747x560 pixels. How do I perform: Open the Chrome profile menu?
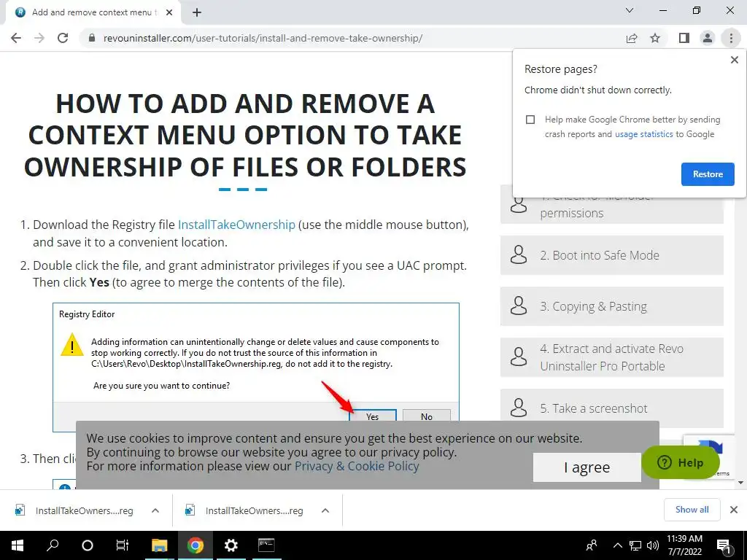(708, 38)
